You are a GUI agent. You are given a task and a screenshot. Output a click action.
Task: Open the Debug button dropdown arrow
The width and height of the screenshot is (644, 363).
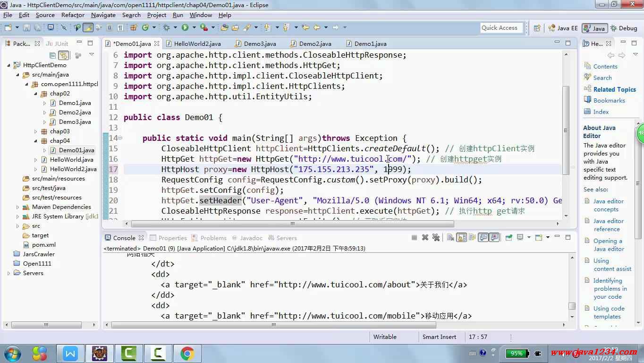[175, 28]
